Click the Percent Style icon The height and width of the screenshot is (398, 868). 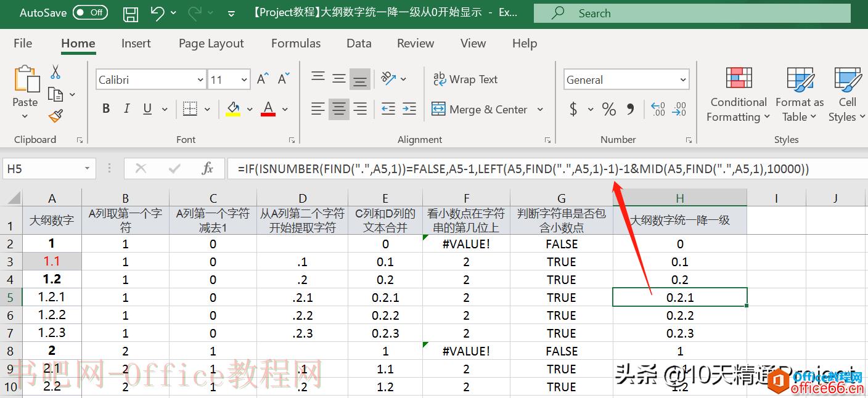(609, 110)
